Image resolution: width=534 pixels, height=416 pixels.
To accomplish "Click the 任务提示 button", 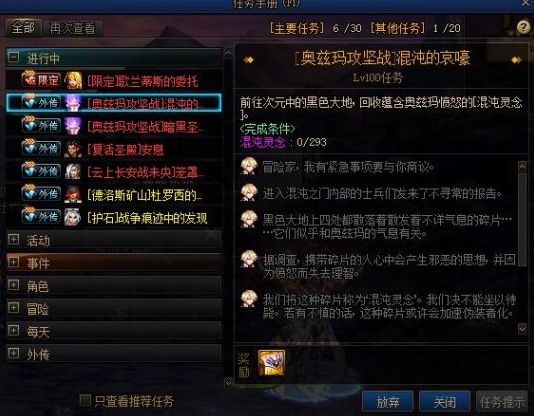I will pos(502,402).
